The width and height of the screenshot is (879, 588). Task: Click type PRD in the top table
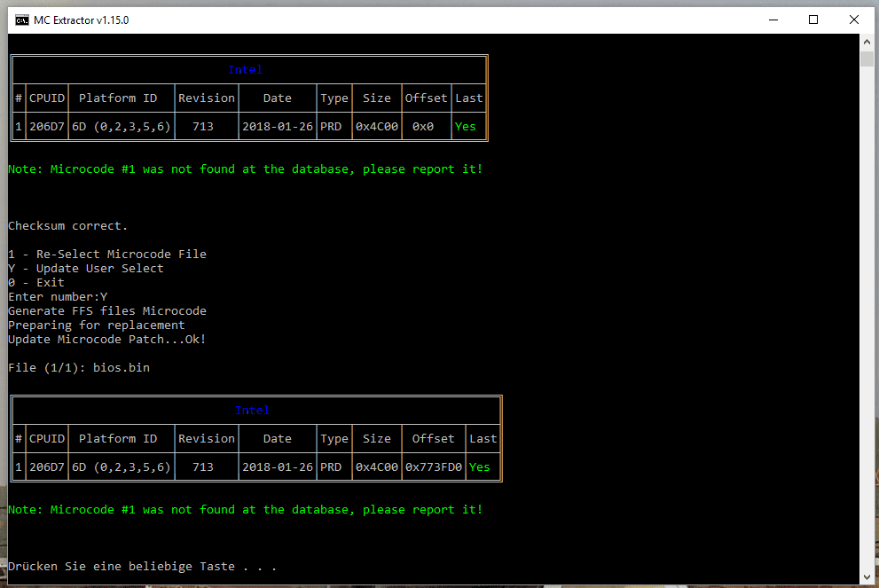coord(331,127)
